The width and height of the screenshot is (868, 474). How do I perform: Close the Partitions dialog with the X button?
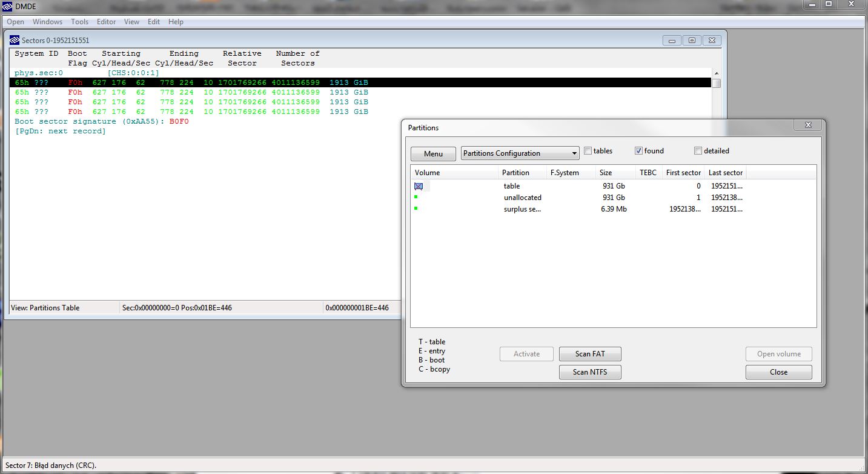coord(808,125)
